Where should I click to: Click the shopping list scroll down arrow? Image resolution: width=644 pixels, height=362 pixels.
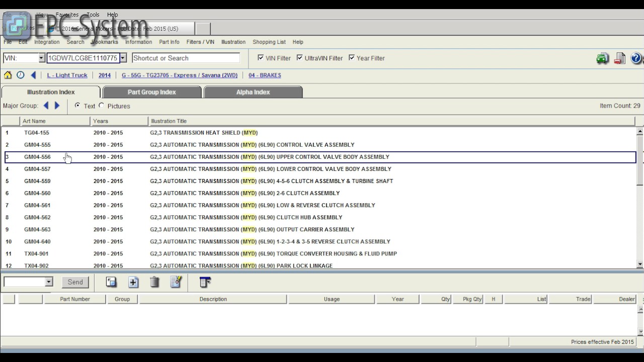(x=640, y=331)
